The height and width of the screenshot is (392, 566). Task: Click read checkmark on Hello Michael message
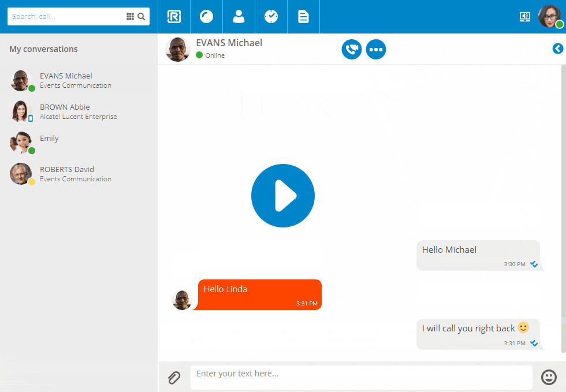534,264
